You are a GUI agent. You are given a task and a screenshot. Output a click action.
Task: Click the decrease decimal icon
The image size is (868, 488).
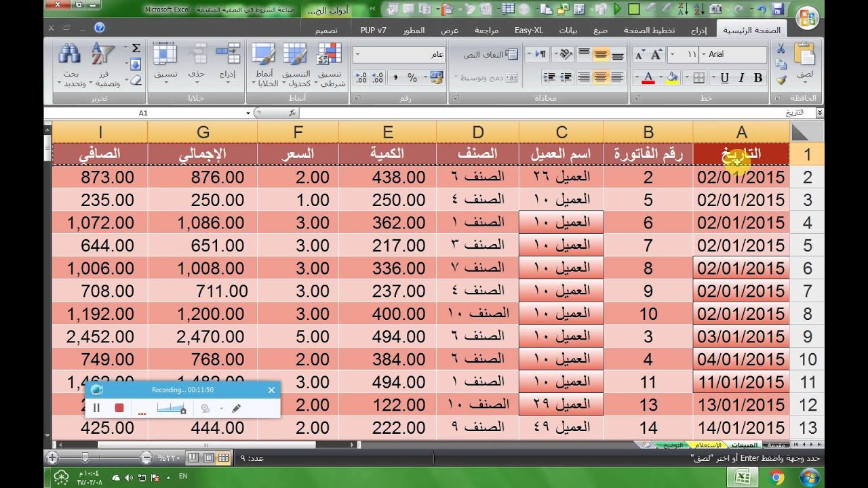[361, 78]
